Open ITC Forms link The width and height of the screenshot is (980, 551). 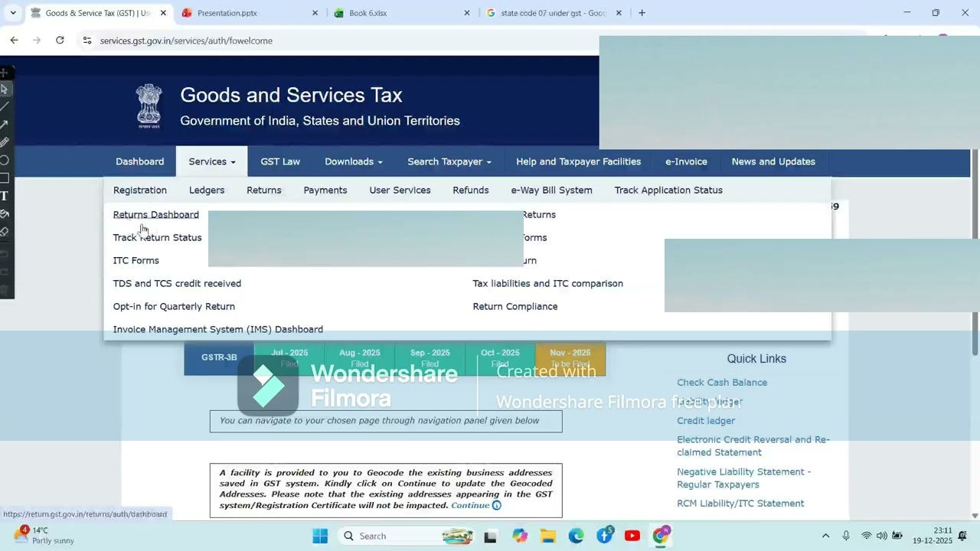coord(136,260)
